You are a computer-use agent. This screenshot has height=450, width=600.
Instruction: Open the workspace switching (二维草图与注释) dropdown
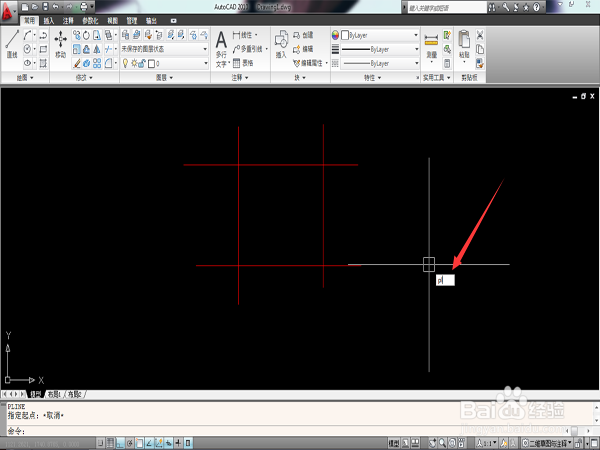click(547, 443)
